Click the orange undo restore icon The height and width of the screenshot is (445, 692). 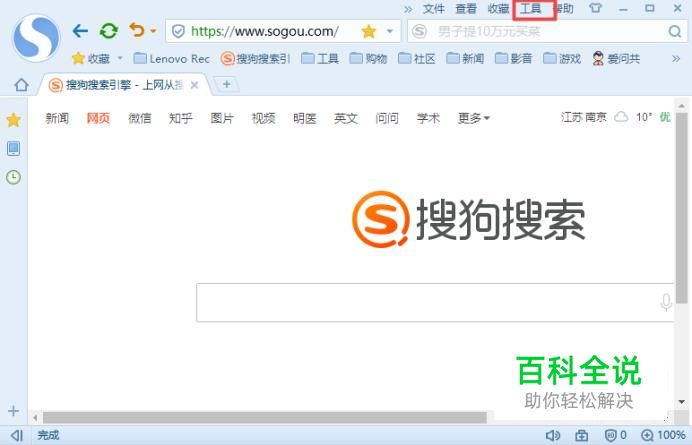[x=137, y=30]
